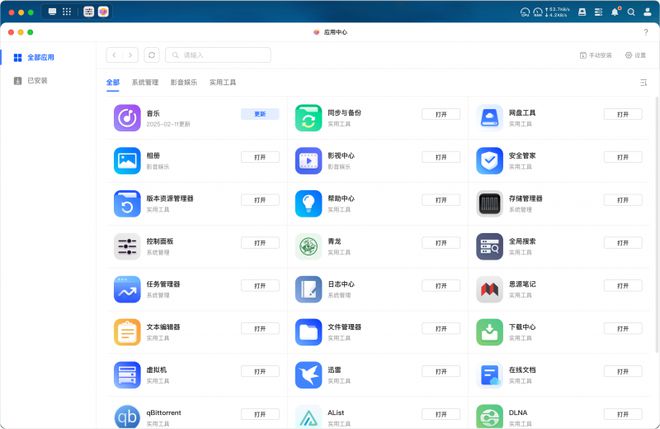Click 打开 for 思源笔记
Viewport: 660px width, 429px height.
click(x=623, y=285)
